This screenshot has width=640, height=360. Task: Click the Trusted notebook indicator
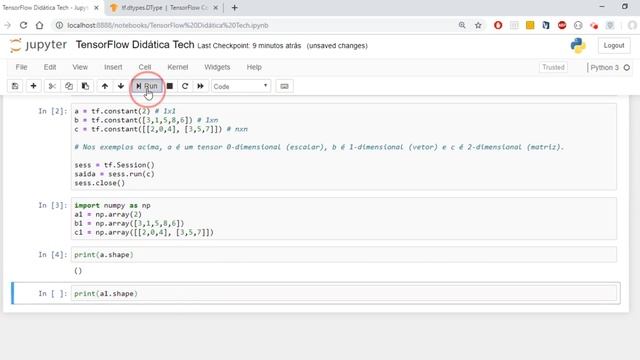pyautogui.click(x=553, y=67)
